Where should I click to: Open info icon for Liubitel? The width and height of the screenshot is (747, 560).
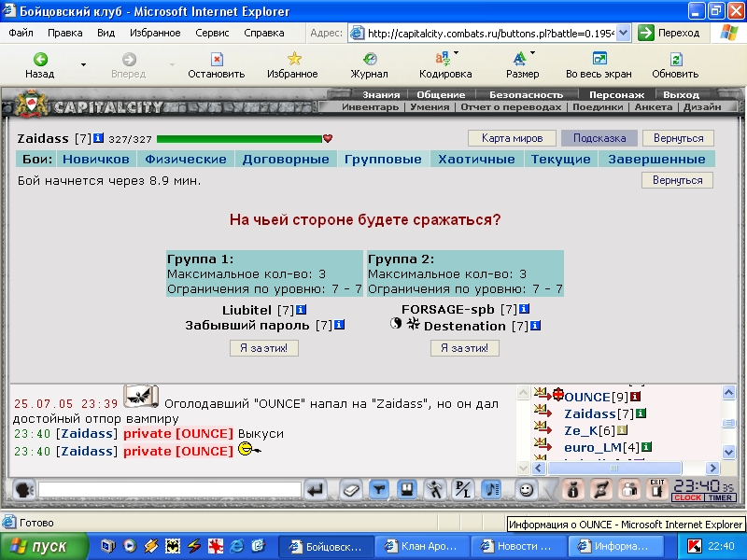[301, 310]
